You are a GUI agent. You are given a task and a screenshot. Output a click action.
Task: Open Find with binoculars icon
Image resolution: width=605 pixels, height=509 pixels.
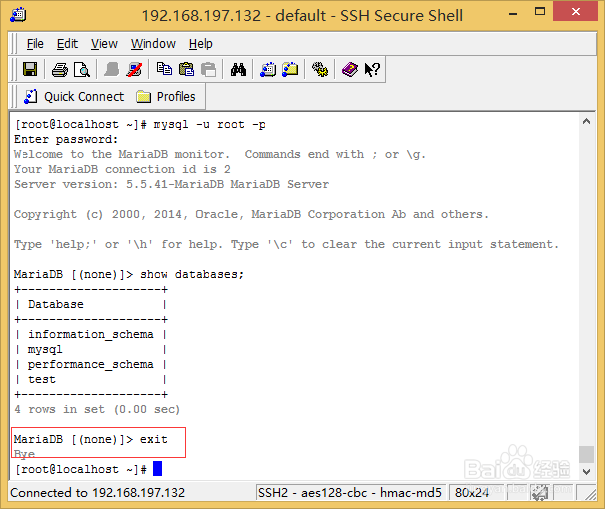tap(238, 69)
